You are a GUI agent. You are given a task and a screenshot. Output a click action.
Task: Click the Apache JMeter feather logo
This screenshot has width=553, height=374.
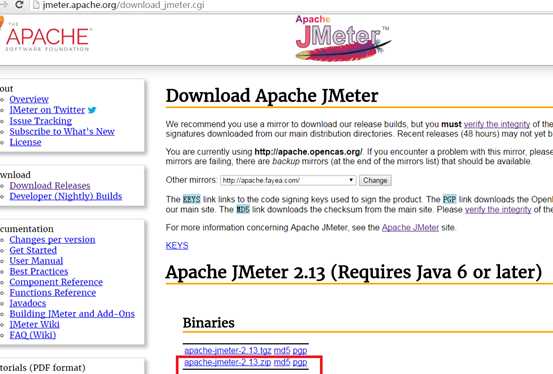pyautogui.click(x=343, y=38)
